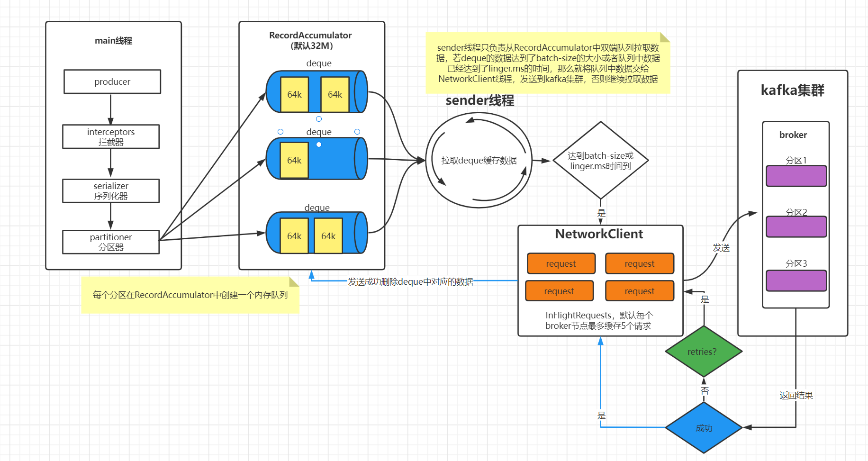
Task: Click the main线程 title text
Action: tap(113, 41)
